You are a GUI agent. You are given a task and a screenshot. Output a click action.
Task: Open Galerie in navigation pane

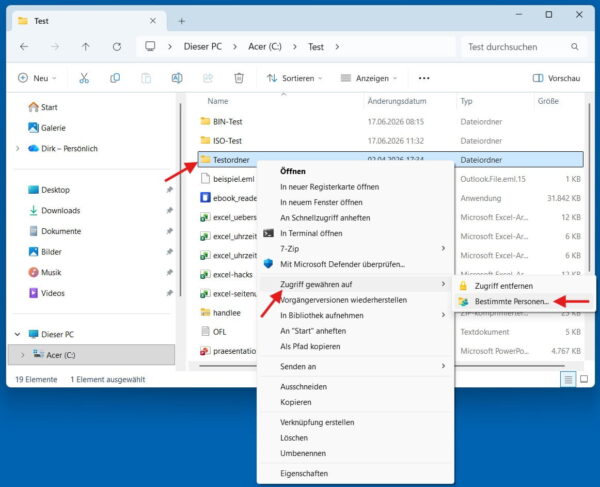[x=47, y=128]
